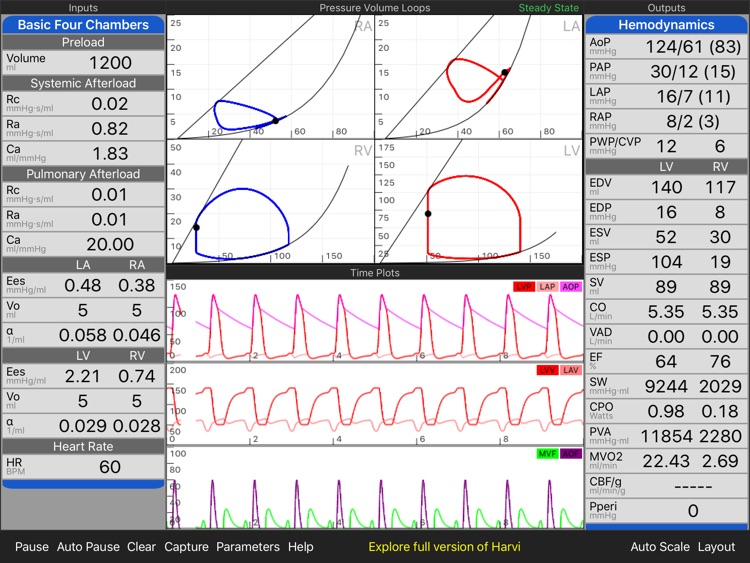Select the LV Vo value 5
The width and height of the screenshot is (750, 563).
click(x=83, y=401)
